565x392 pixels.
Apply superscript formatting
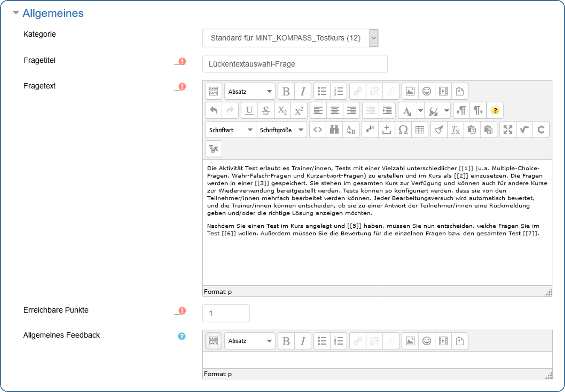[299, 110]
